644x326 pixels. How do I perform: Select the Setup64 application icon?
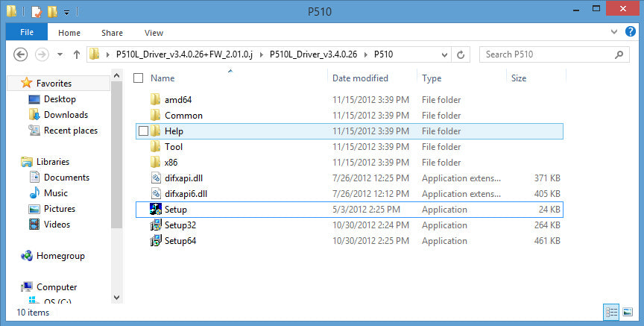click(x=156, y=240)
